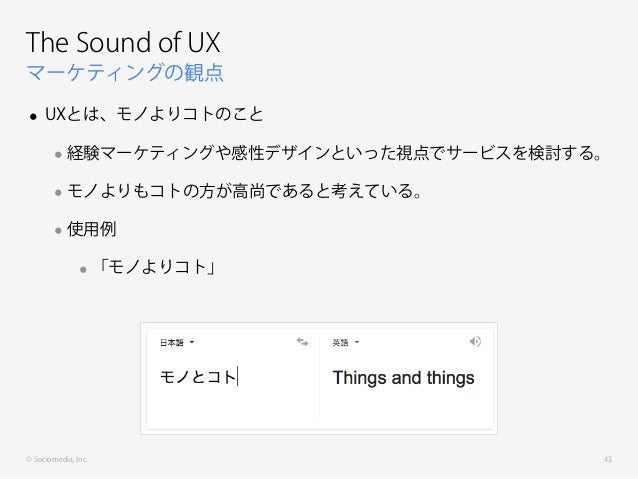Open the 英語 target language dropdown

pos(345,343)
